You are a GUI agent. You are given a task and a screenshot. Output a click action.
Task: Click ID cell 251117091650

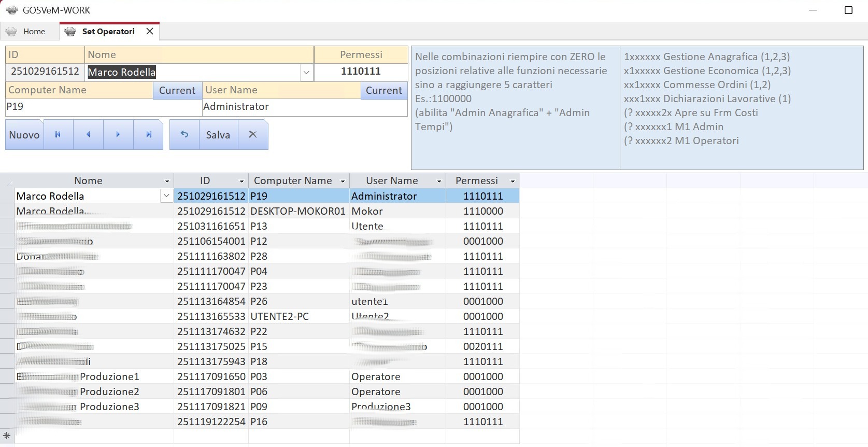(211, 376)
